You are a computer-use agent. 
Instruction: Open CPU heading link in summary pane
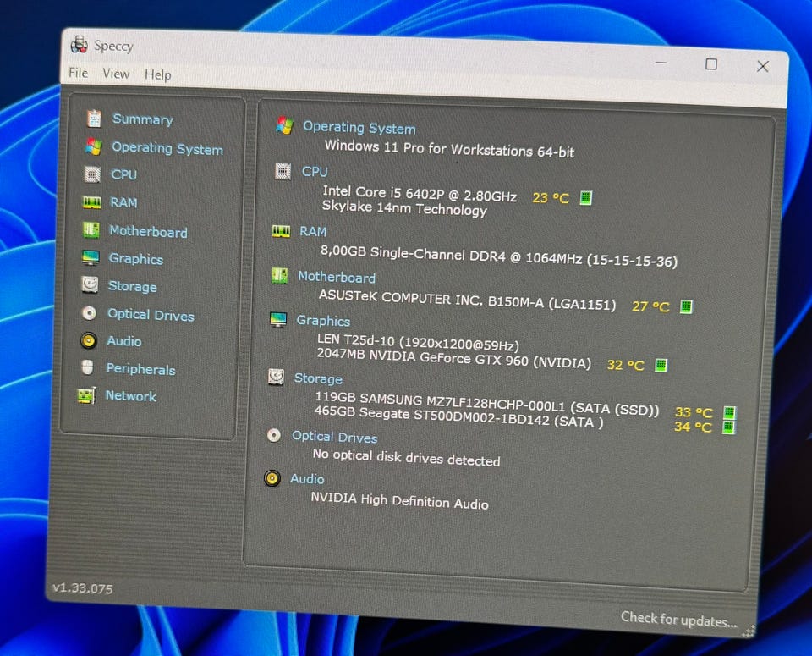(x=315, y=172)
